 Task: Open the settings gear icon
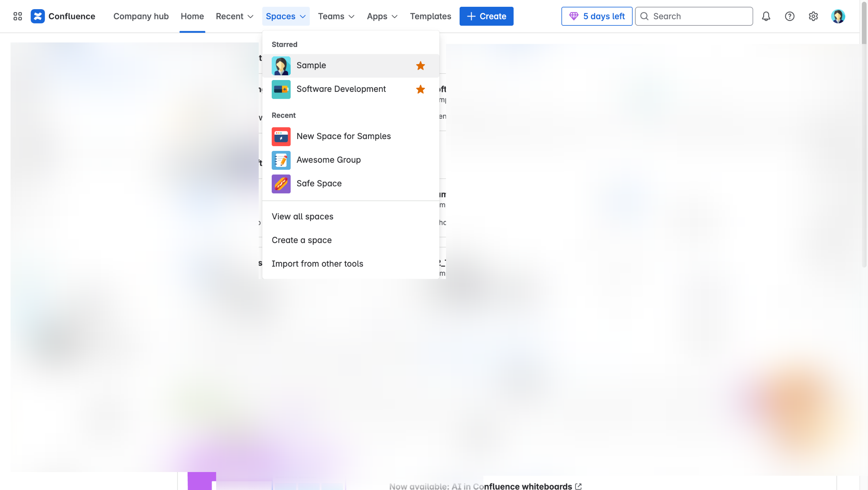(813, 16)
